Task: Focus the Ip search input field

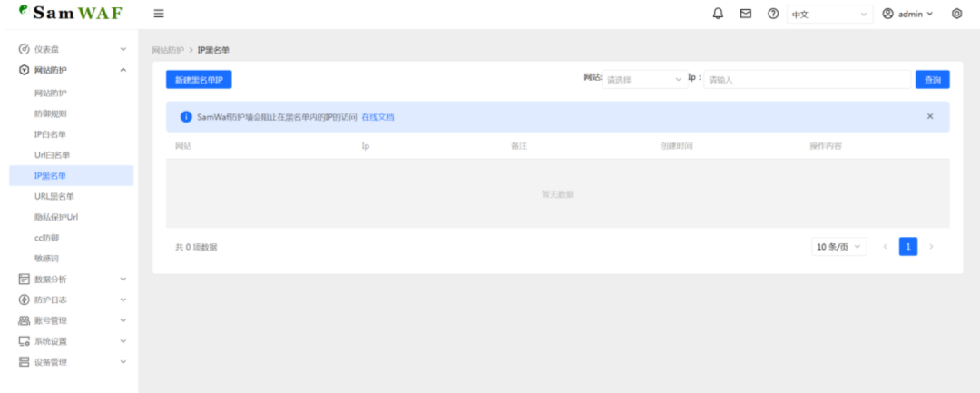Action: coord(807,80)
